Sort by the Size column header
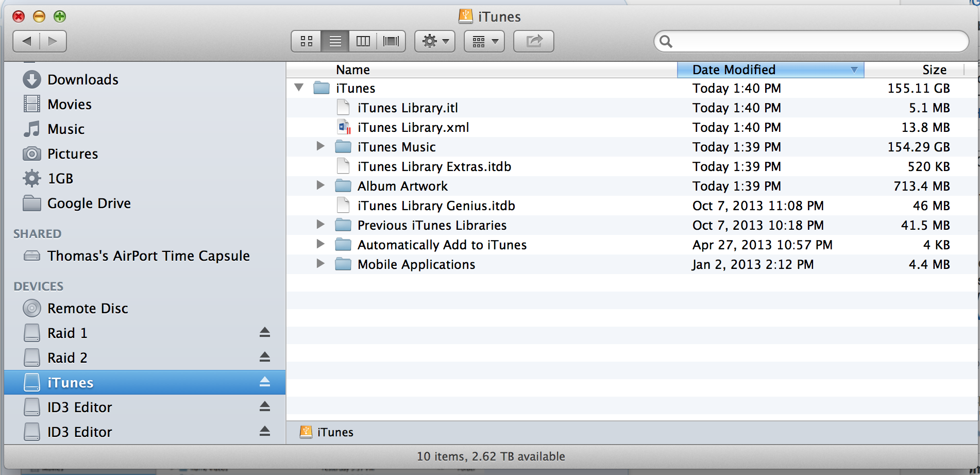The height and width of the screenshot is (475, 980). [914, 70]
